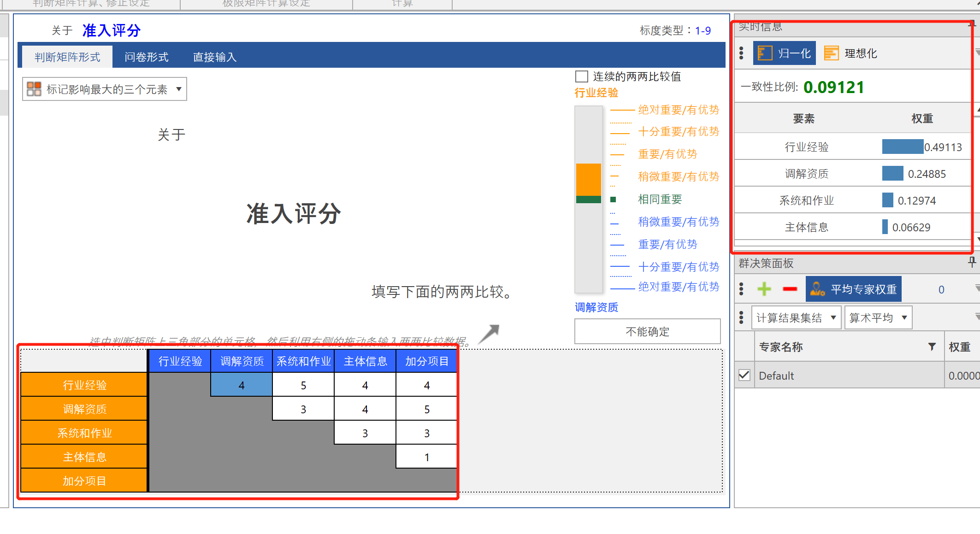Click the 主体信息 blue column header
Viewport: 980px width, 534px height.
click(365, 361)
